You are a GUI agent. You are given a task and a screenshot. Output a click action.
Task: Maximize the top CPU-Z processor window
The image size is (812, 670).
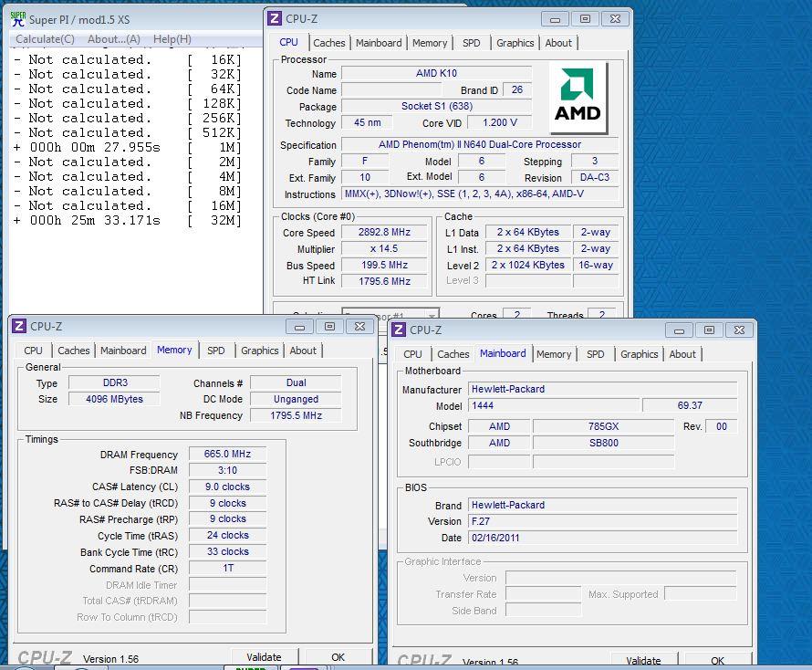pyautogui.click(x=585, y=19)
